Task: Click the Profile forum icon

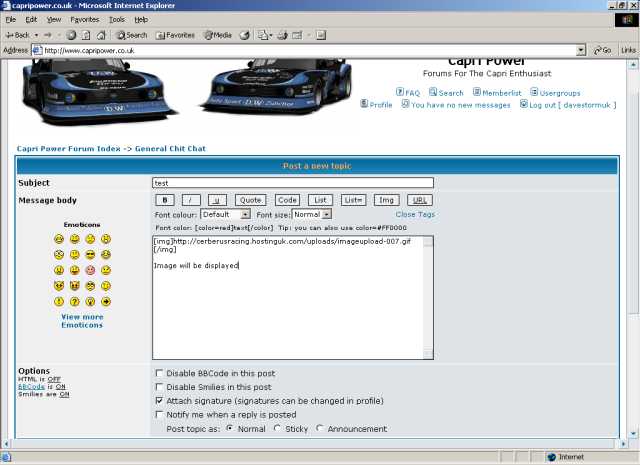Action: click(x=364, y=104)
